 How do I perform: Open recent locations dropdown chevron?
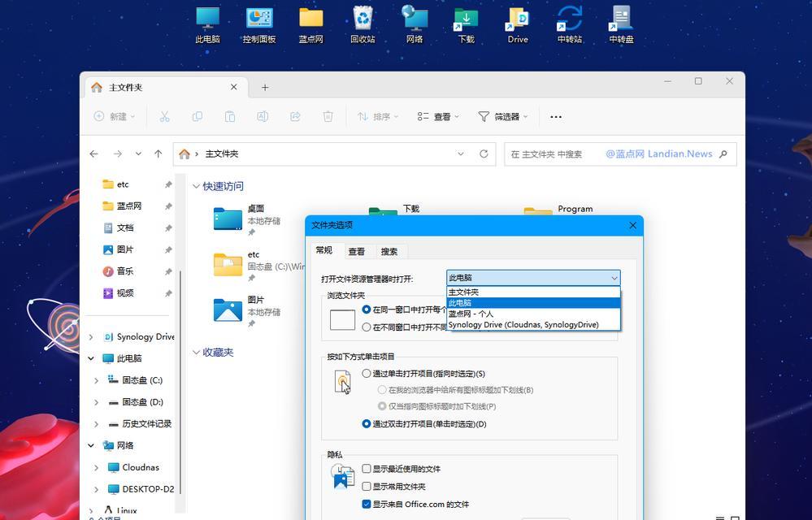point(138,154)
